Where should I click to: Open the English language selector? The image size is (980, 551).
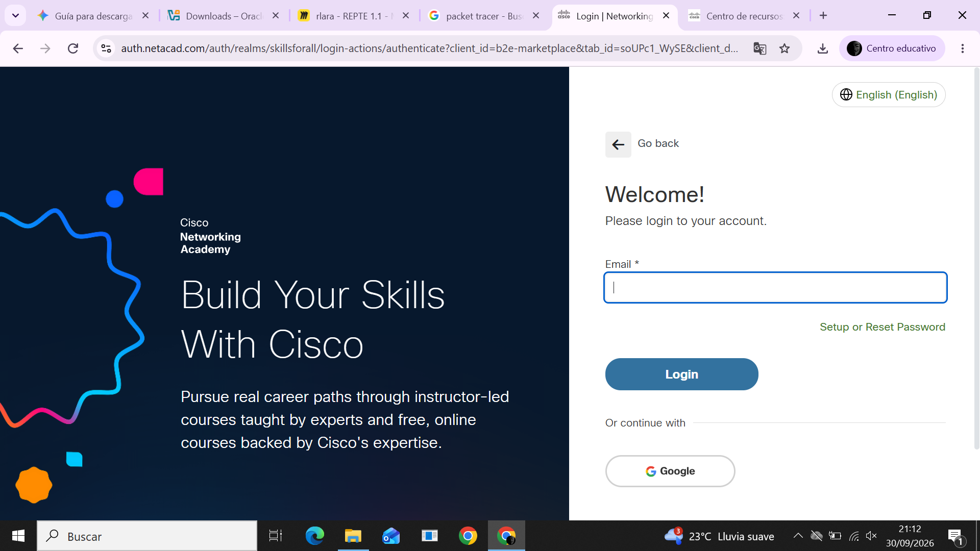pos(889,95)
